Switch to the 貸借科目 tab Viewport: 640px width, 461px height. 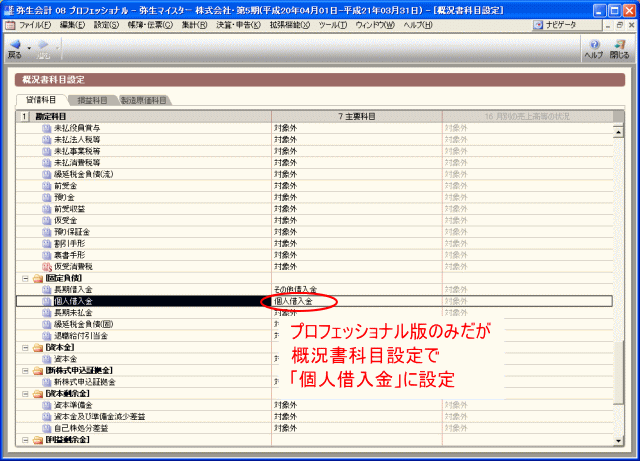(41, 100)
